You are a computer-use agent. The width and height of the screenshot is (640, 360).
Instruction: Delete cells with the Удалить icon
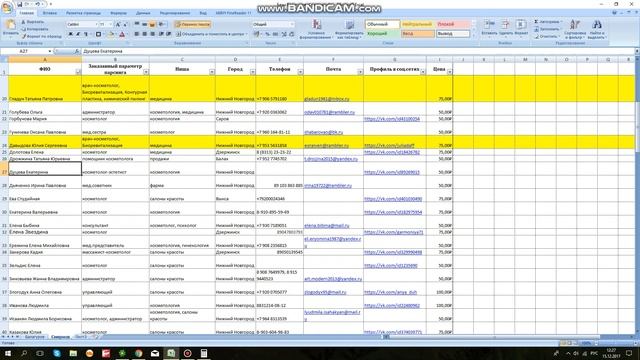(506, 27)
